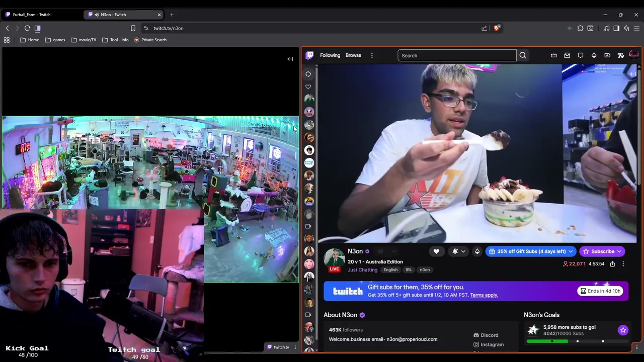Click the search magnifier button

click(523, 55)
